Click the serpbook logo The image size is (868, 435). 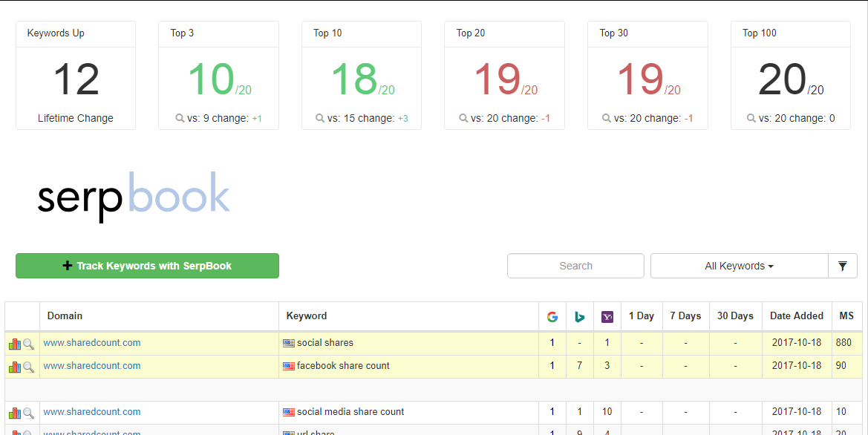pyautogui.click(x=134, y=196)
